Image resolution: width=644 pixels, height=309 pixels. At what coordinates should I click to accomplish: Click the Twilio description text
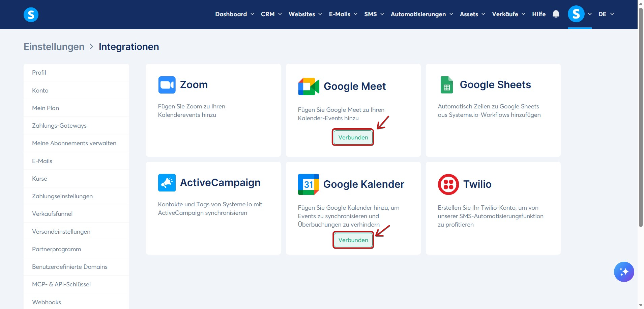[x=491, y=216]
